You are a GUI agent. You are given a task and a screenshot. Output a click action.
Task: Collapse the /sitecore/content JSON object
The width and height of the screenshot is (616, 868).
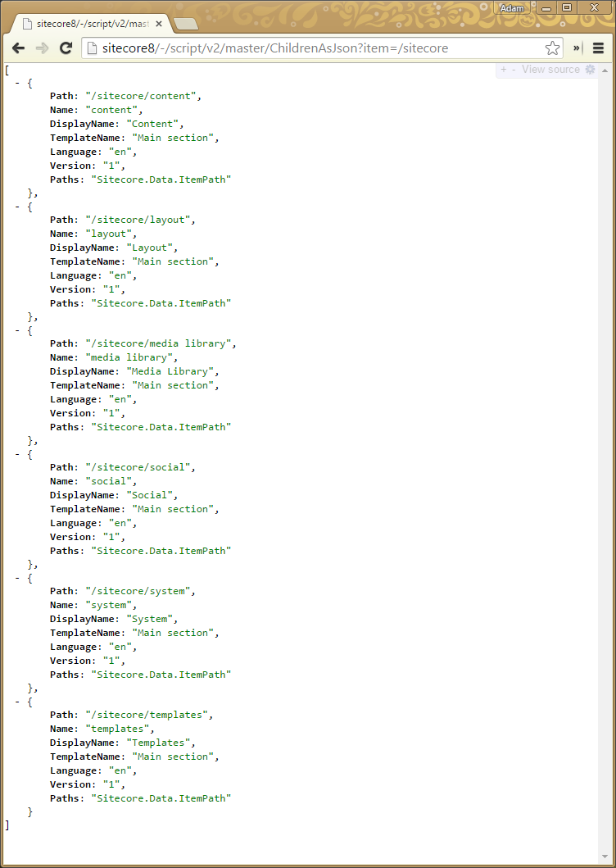coord(17,83)
